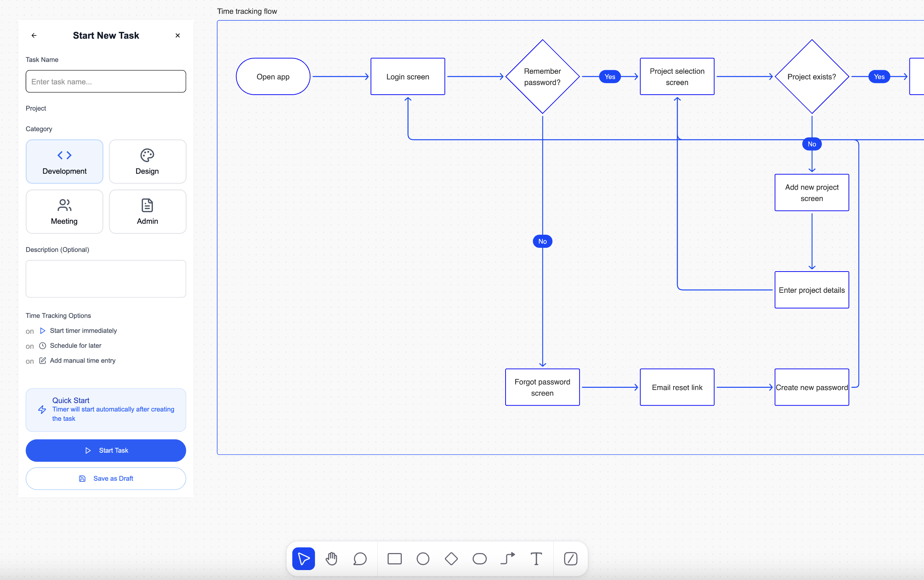This screenshot has width=924, height=580.
Task: Go back using the left arrow icon
Action: point(34,35)
